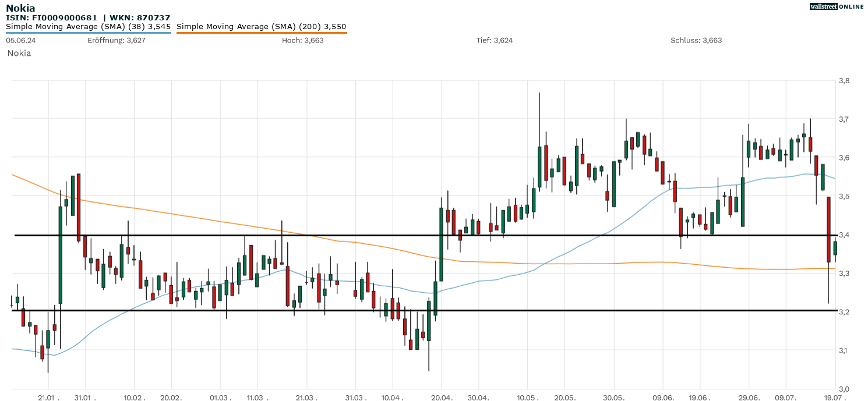
Task: Click the black 3,2 support line
Action: 424,310
